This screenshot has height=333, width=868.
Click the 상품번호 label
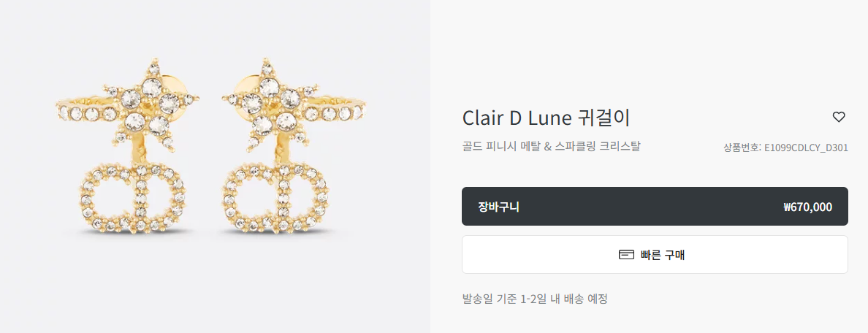tap(741, 148)
